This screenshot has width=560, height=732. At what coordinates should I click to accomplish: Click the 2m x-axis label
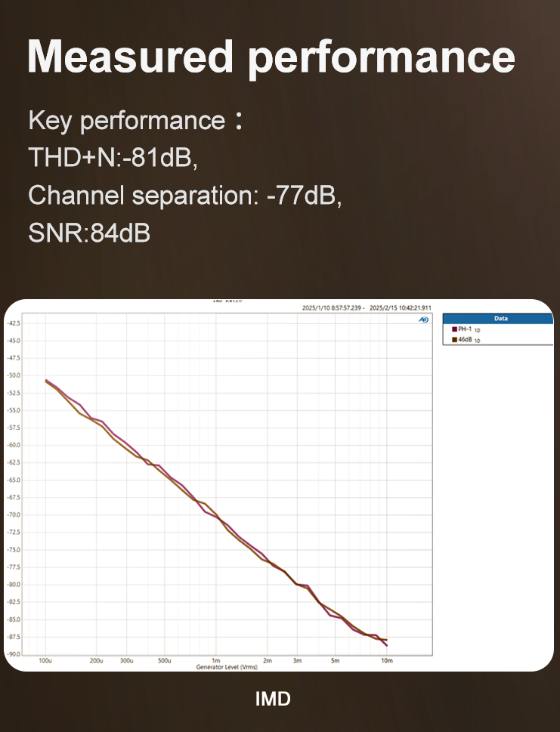(x=268, y=660)
